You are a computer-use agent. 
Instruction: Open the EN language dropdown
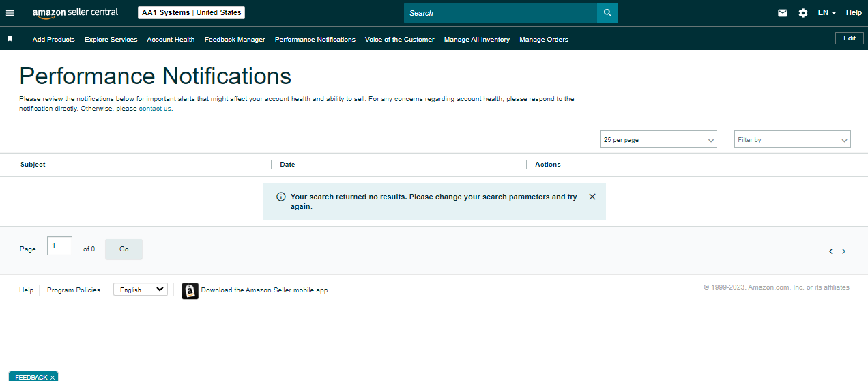click(827, 13)
